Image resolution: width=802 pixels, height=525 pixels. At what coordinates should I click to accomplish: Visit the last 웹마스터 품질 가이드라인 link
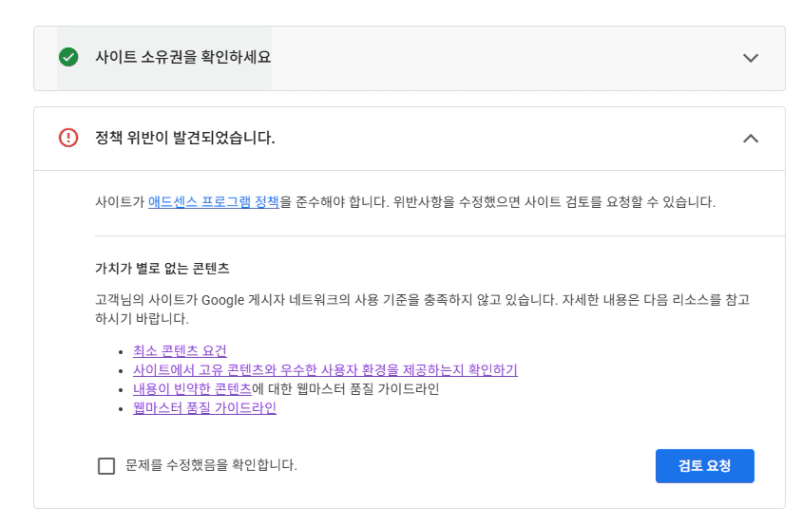204,408
